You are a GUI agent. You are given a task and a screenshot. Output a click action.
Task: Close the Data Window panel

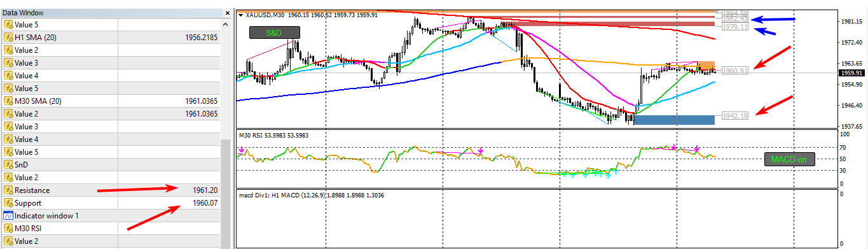point(228,12)
